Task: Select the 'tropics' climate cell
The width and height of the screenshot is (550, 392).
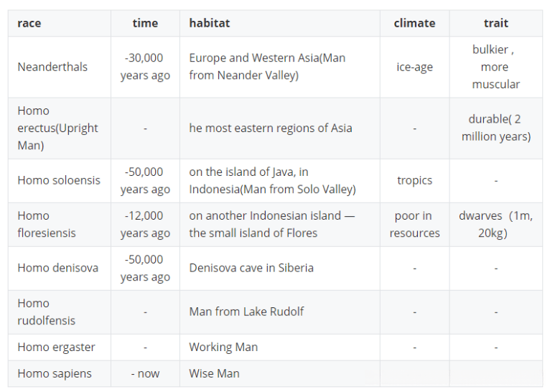Action: [x=414, y=180]
